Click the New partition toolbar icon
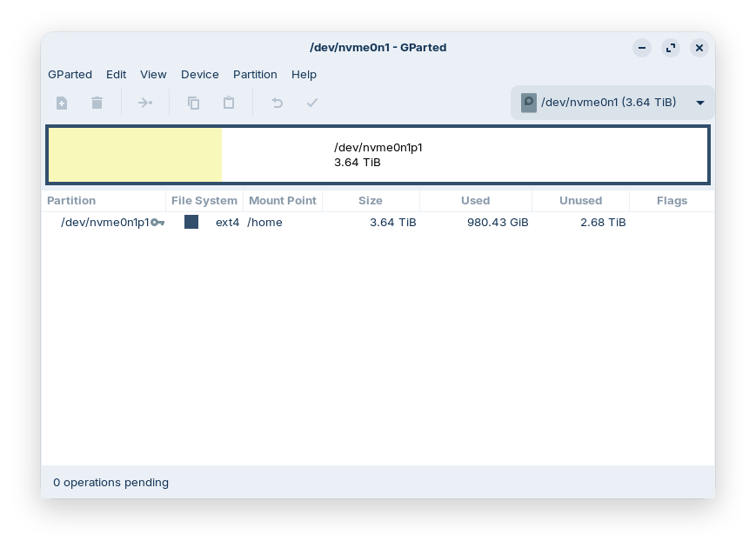This screenshot has width=756, height=548. [x=62, y=103]
